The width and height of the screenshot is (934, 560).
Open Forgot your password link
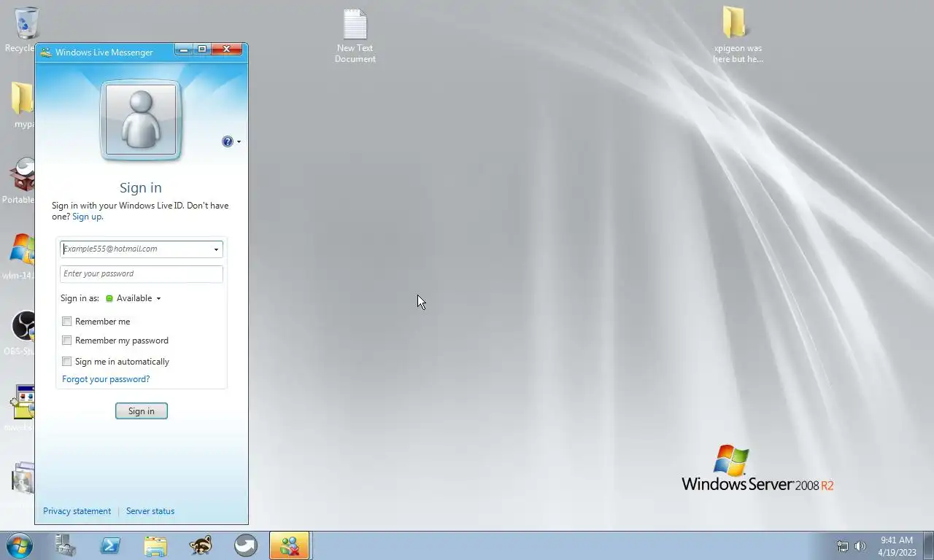point(106,379)
